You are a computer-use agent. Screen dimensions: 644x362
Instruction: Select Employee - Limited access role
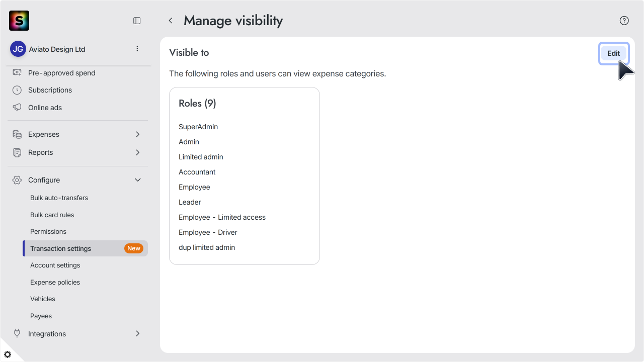[x=222, y=217]
